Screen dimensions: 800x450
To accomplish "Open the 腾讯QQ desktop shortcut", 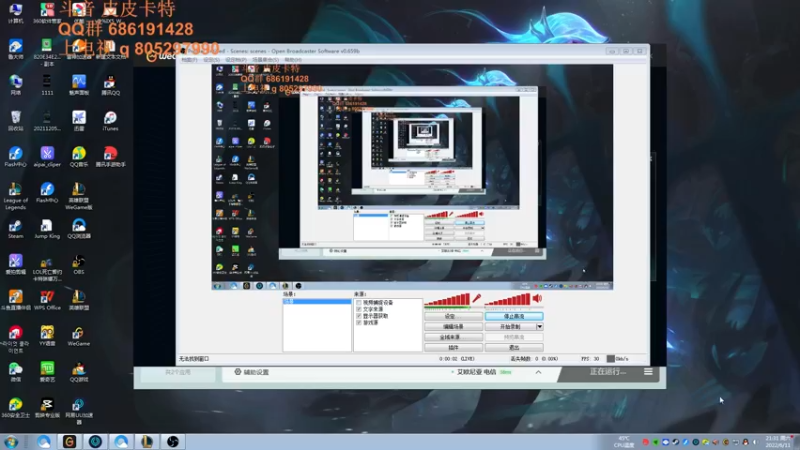I will point(110,85).
